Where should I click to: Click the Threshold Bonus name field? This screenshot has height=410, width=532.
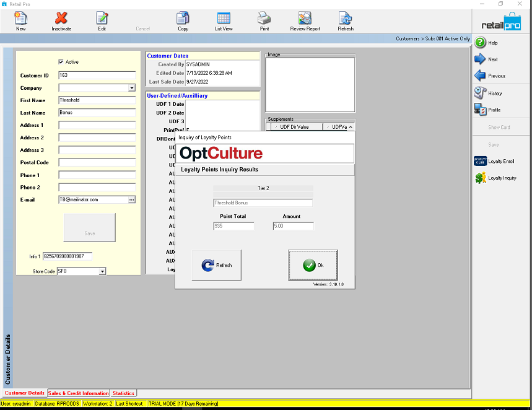tap(263, 203)
